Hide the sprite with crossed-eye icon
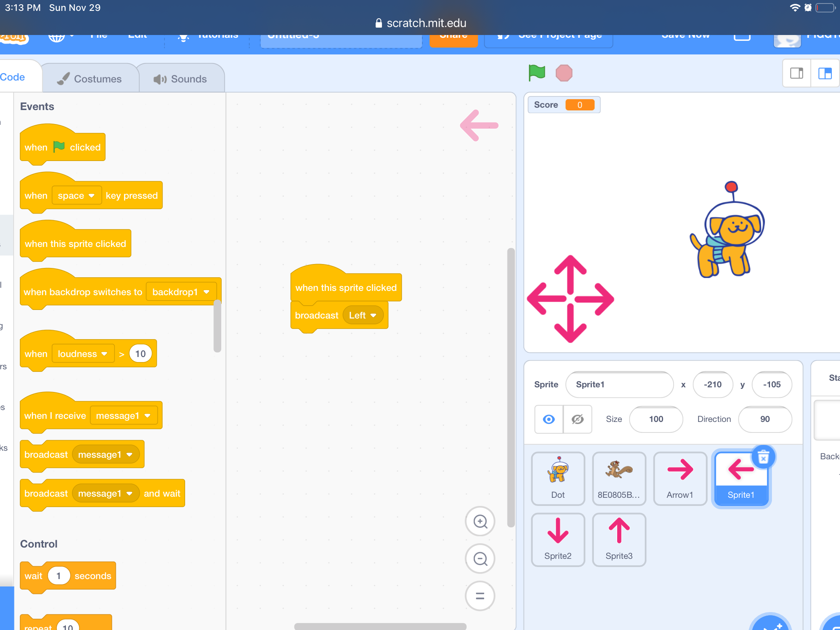 click(577, 419)
